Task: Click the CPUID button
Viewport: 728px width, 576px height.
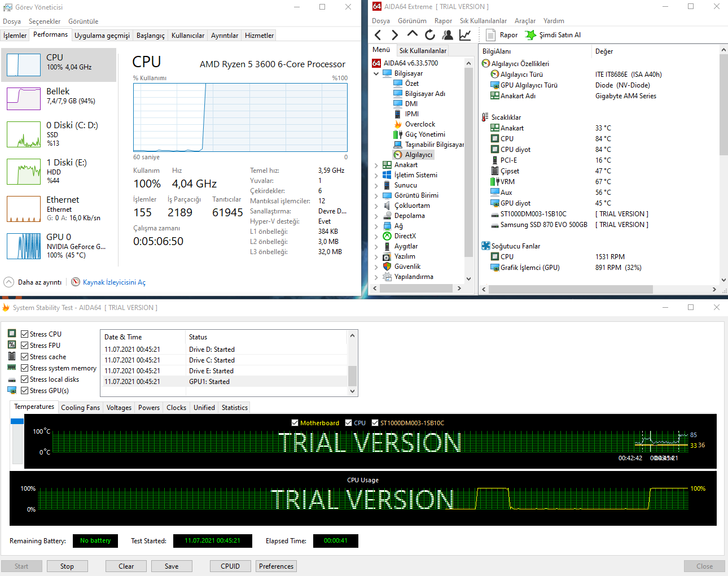Action: (x=230, y=566)
